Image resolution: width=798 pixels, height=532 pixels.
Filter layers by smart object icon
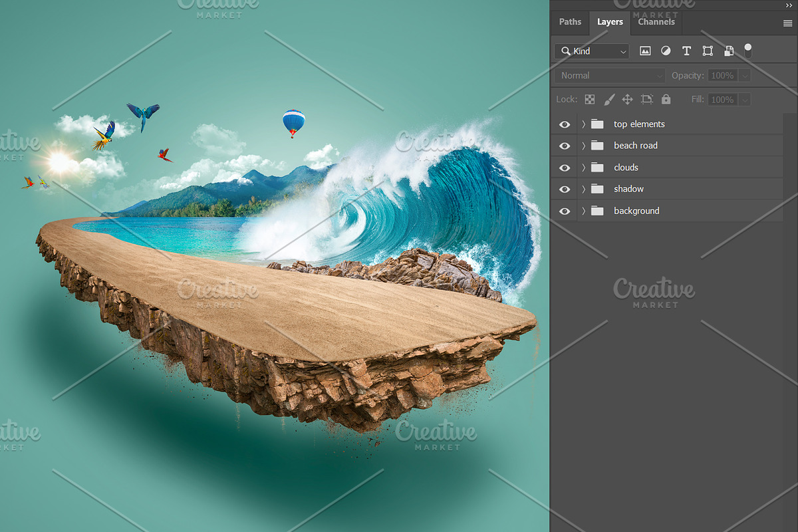click(x=729, y=51)
